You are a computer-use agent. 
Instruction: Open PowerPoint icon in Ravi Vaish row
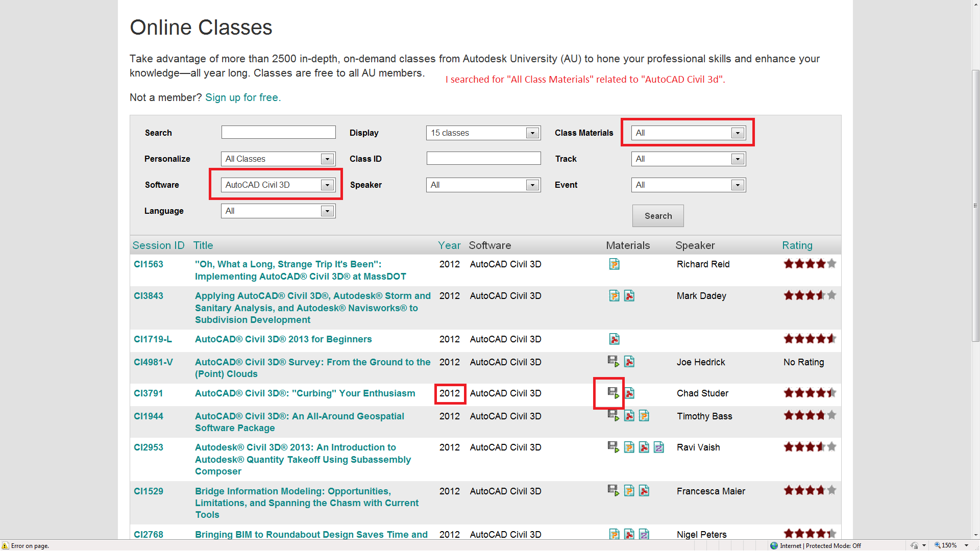tap(629, 447)
